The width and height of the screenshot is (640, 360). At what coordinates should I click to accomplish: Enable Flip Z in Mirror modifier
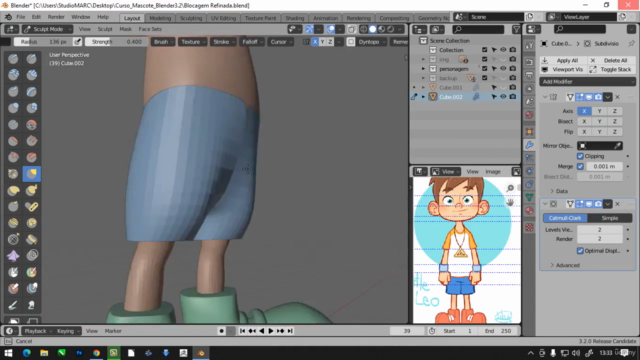click(615, 131)
